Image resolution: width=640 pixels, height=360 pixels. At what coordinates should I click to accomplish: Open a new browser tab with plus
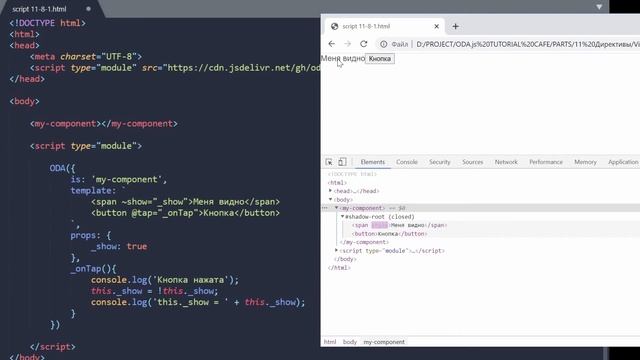(456, 27)
